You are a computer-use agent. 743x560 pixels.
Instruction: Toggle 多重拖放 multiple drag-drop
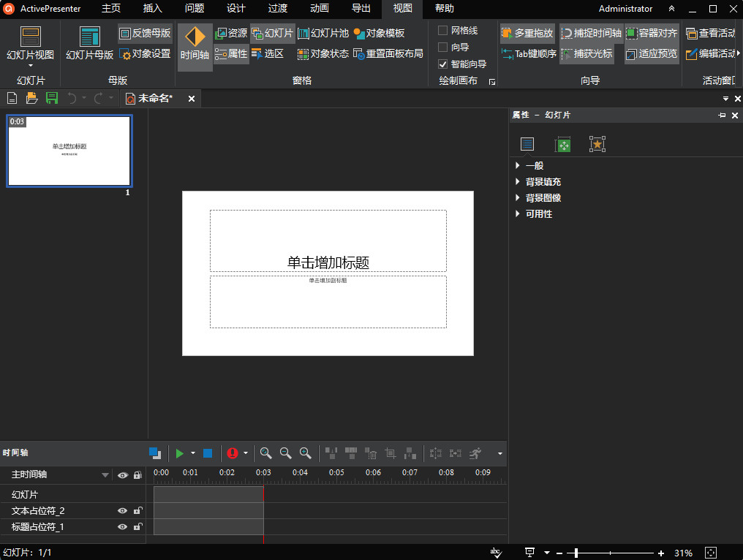pyautogui.click(x=527, y=33)
